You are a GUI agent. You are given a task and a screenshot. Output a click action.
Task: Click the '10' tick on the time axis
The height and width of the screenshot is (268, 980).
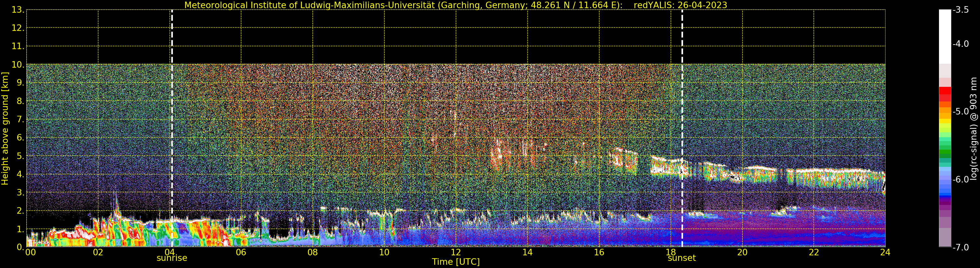pyautogui.click(x=384, y=252)
